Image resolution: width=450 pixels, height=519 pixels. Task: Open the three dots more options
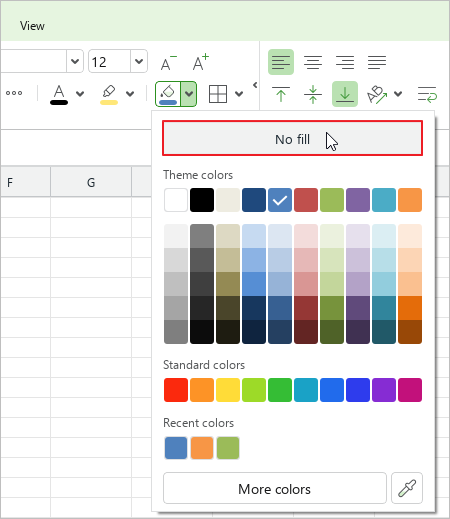[14, 93]
